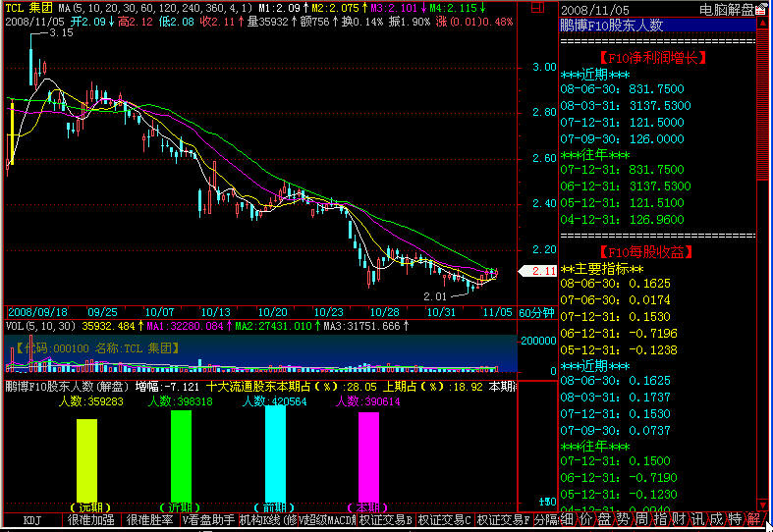The image size is (773, 532).
Task: Switch to 权证交易C tab
Action: 445,519
